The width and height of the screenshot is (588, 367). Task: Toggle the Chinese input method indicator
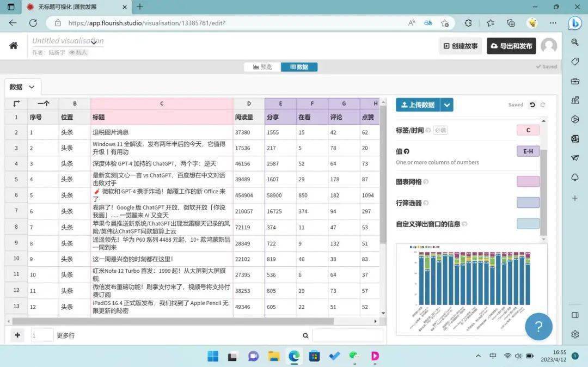(493, 356)
